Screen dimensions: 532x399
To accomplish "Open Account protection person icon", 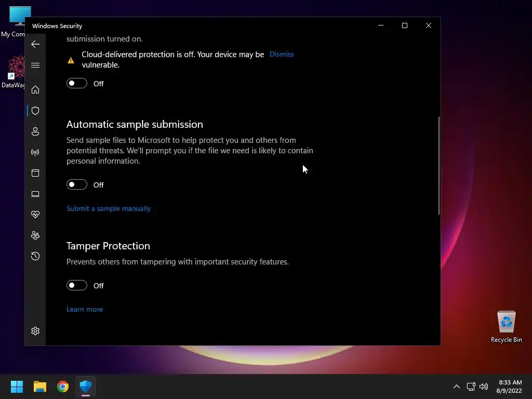I will tap(35, 131).
